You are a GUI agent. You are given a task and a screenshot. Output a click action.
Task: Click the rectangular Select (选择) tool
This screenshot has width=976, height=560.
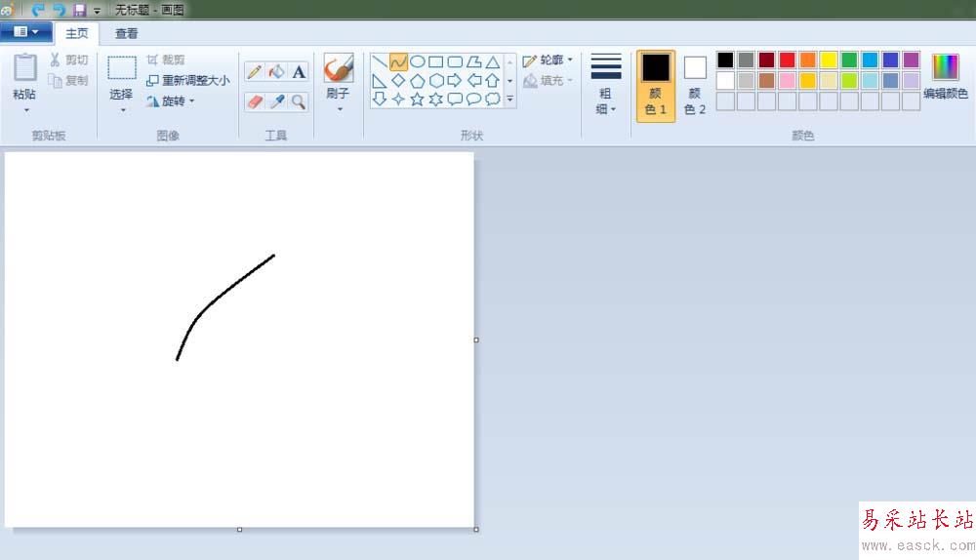[x=122, y=68]
